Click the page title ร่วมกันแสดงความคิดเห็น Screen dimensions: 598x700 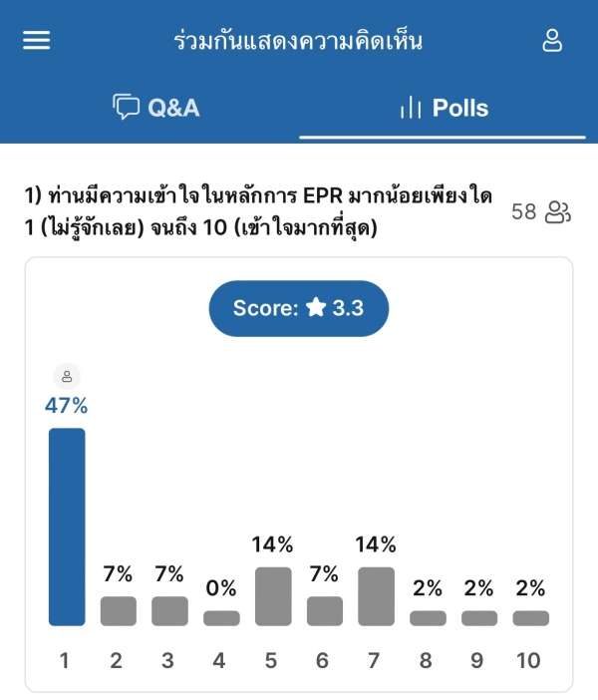(x=298, y=41)
